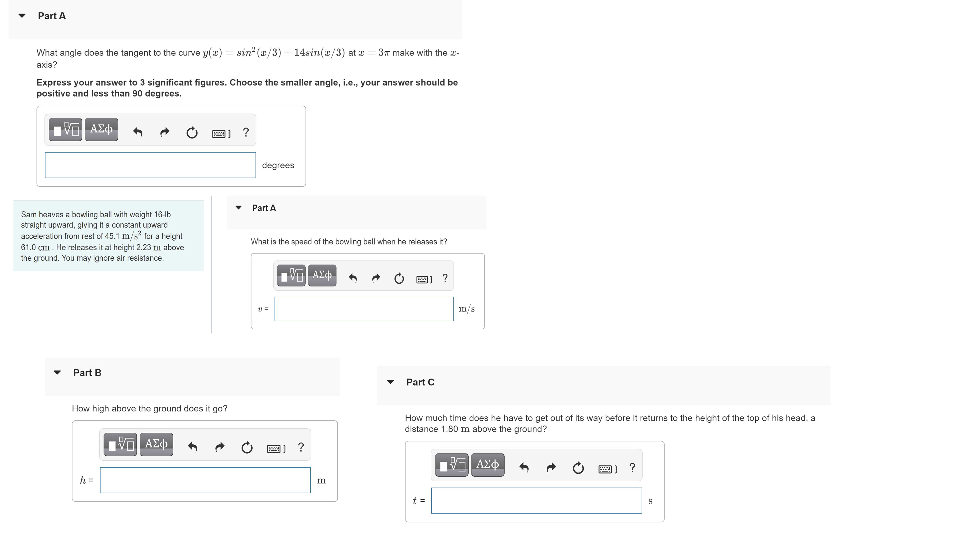Click the undo arrow in the v = answer toolbar
Image resolution: width=980 pixels, height=551 pixels.
(353, 278)
